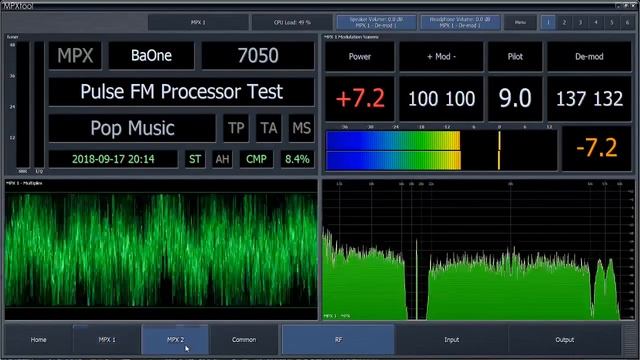Screen dimensions: 640x360
Task: Click the 137 132 de-mod reading
Action: tap(589, 99)
